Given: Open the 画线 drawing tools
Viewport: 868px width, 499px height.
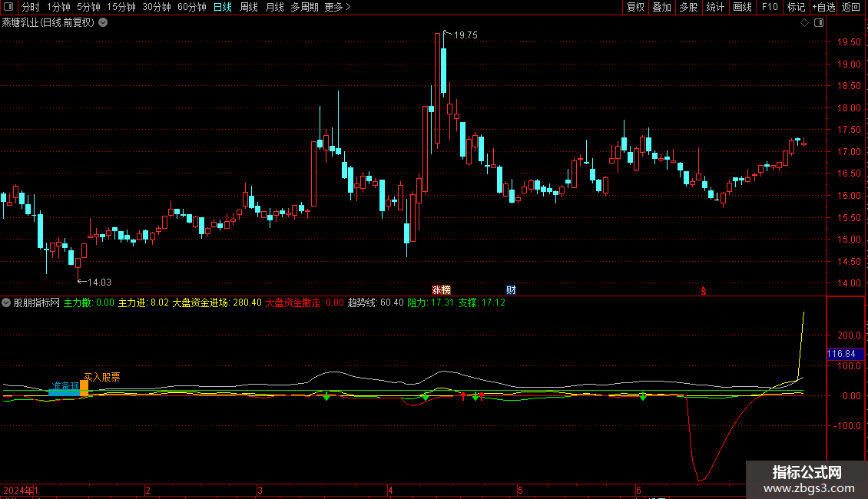Looking at the screenshot, I should [742, 7].
